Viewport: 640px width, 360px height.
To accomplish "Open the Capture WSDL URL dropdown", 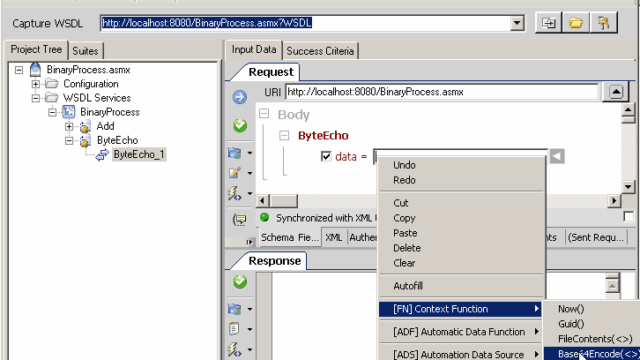I will tap(517, 23).
